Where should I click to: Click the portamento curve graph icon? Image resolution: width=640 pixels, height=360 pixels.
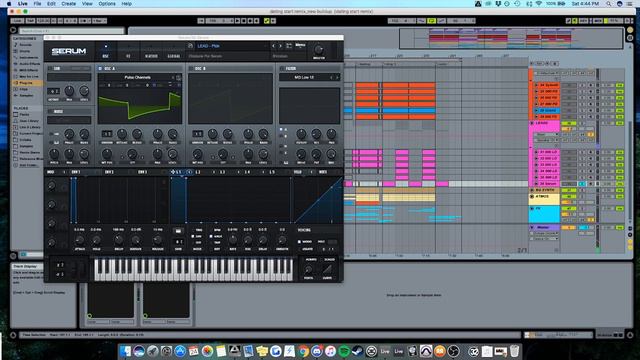click(x=327, y=269)
